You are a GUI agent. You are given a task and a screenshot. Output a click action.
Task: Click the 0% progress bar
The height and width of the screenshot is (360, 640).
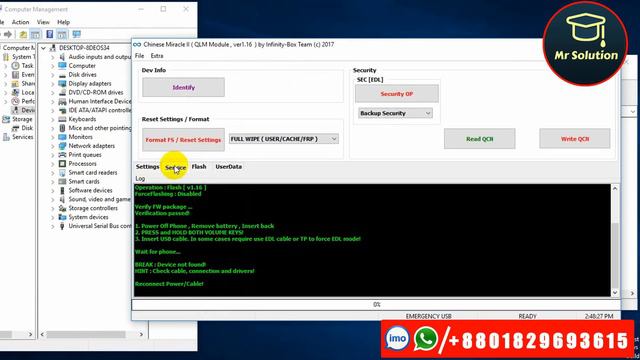pos(376,304)
